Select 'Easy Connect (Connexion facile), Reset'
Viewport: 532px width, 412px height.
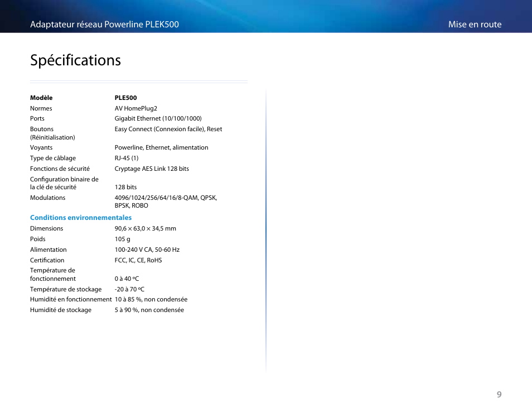[x=168, y=129]
